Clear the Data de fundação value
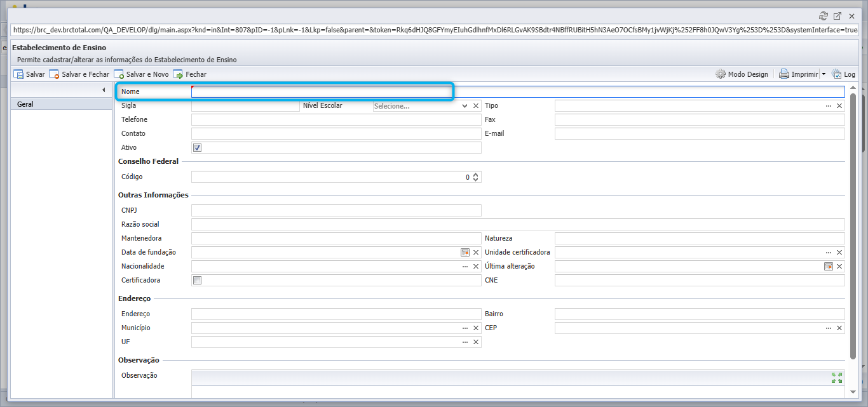 pos(476,252)
